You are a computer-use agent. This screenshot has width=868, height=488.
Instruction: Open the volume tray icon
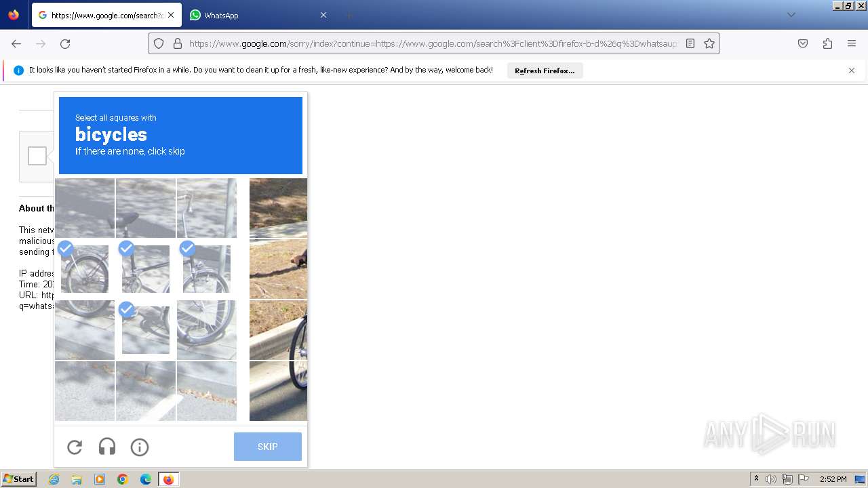tap(771, 479)
